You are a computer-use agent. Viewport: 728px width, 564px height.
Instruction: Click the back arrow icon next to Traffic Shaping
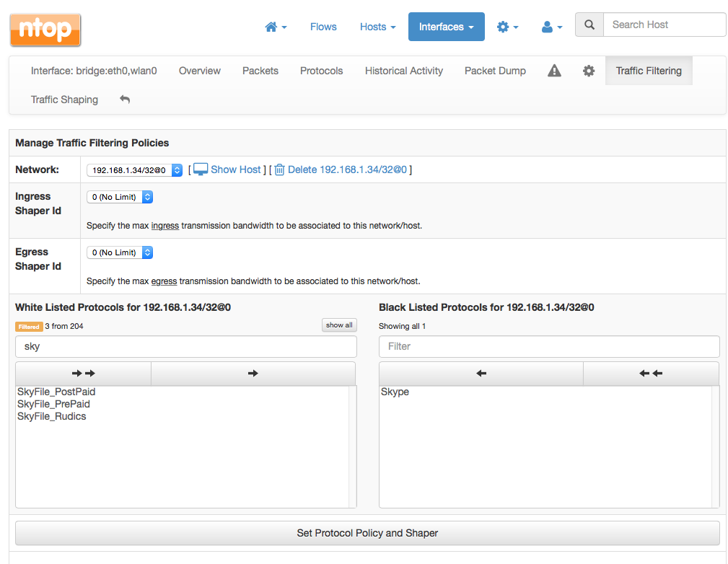click(124, 100)
